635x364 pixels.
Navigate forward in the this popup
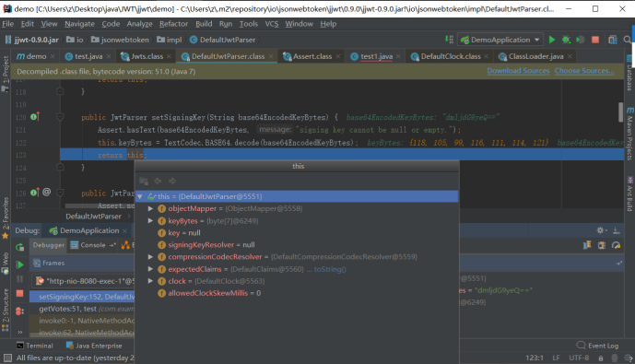pos(172,181)
